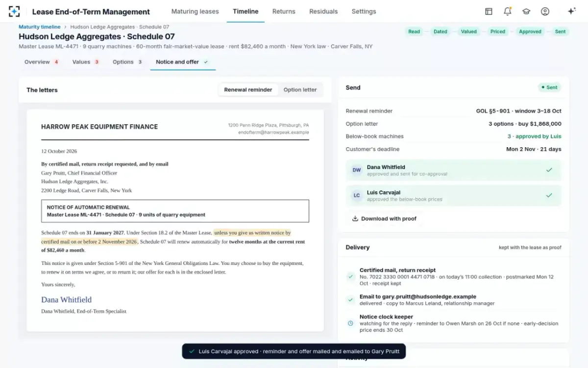Open the Returns section
Image resolution: width=588 pixels, height=368 pixels.
pyautogui.click(x=284, y=11)
